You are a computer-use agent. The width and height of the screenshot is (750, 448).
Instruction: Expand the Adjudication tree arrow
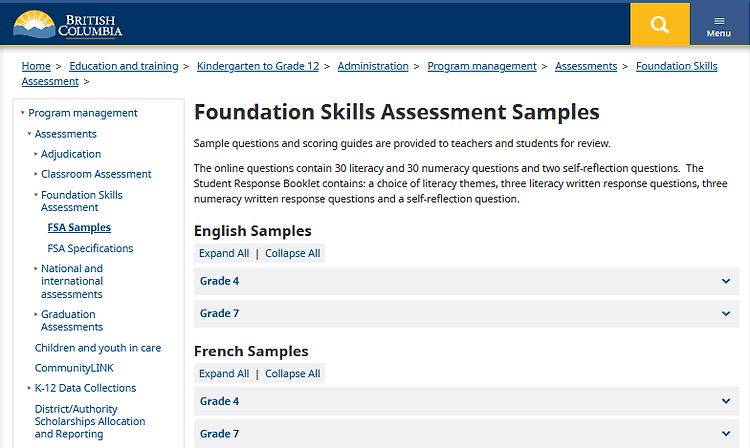click(35, 154)
